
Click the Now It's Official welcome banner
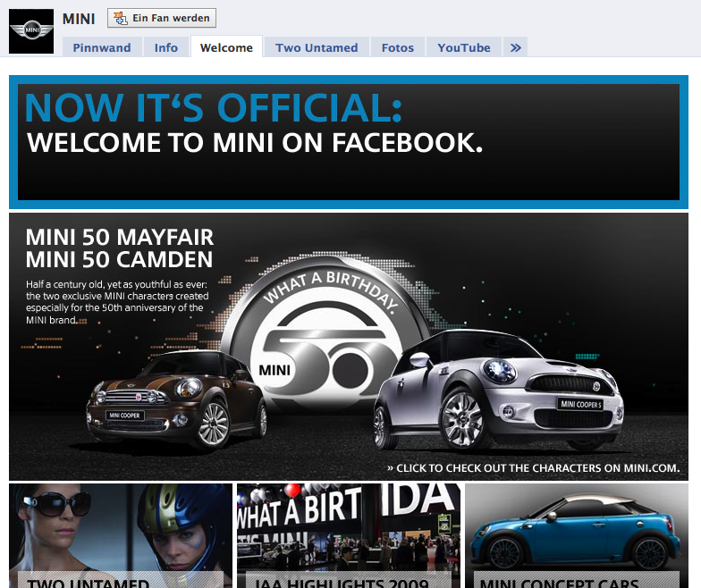[x=349, y=141]
